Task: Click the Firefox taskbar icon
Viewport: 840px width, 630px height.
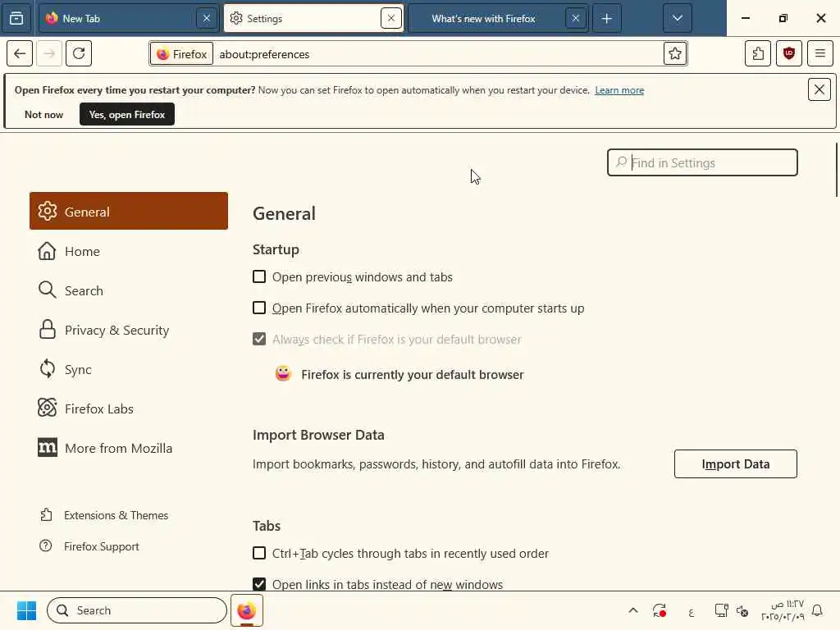Action: [247, 610]
